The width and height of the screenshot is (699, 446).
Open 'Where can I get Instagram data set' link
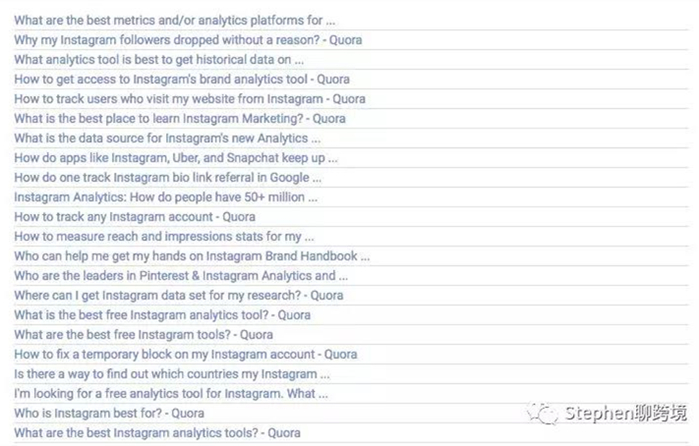tap(178, 295)
